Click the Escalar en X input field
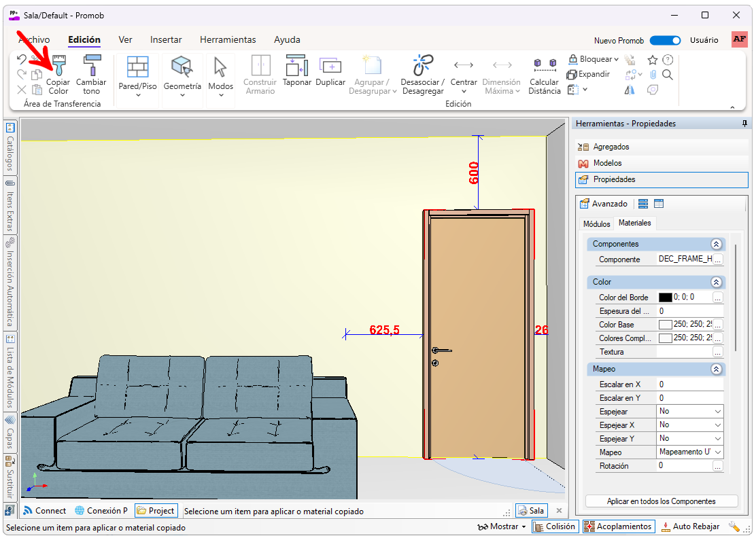 click(689, 384)
